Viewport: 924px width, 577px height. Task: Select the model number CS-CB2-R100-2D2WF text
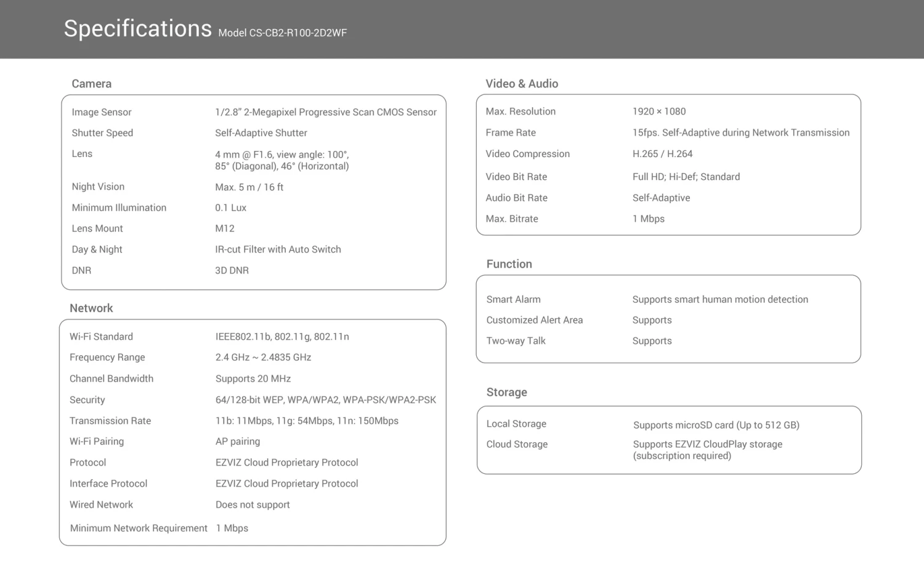point(282,33)
